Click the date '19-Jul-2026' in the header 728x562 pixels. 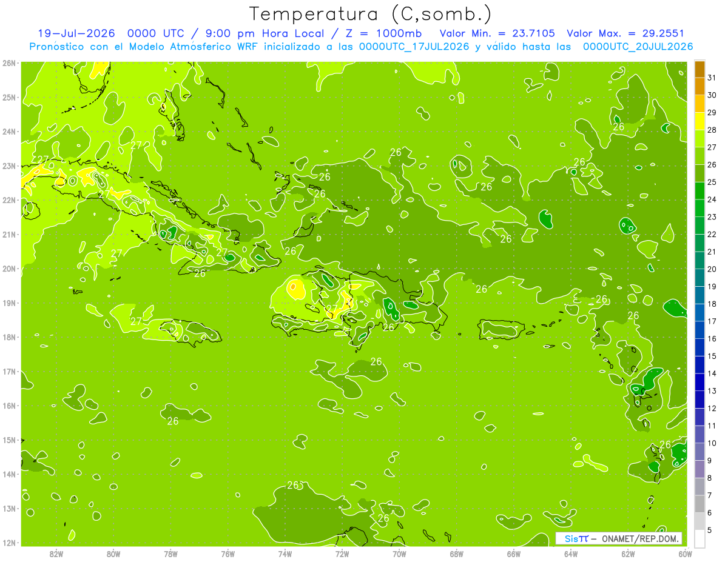(76, 33)
